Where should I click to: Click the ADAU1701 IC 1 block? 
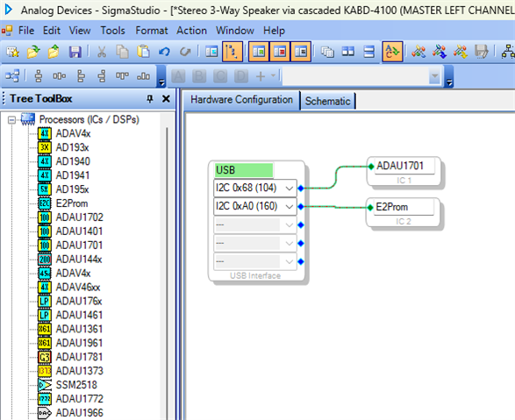pyautogui.click(x=404, y=172)
